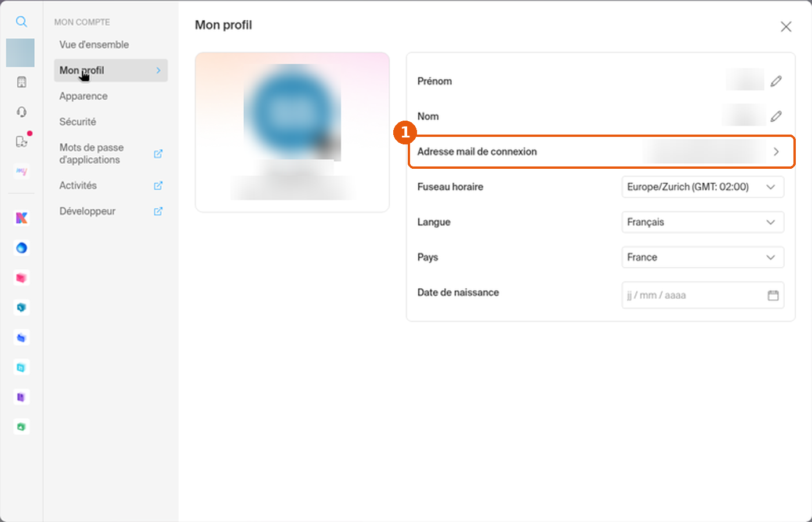Viewport: 812px width, 522px height.
Task: Open calendar picker for Date de naissance
Action: pyautogui.click(x=773, y=295)
